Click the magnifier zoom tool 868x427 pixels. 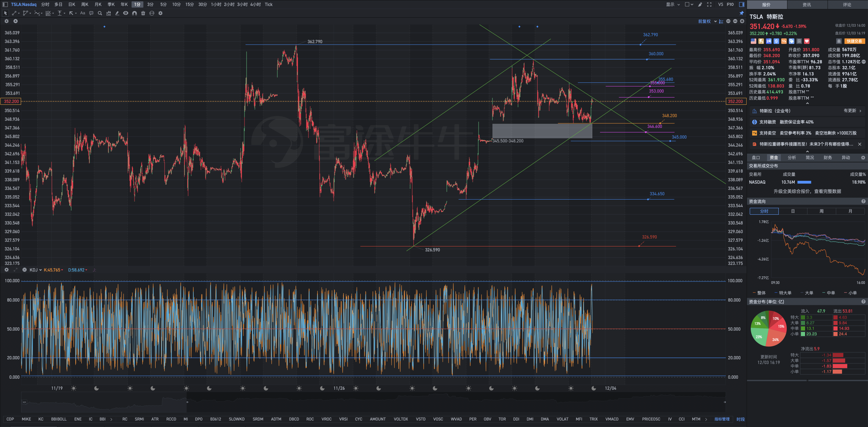click(100, 13)
